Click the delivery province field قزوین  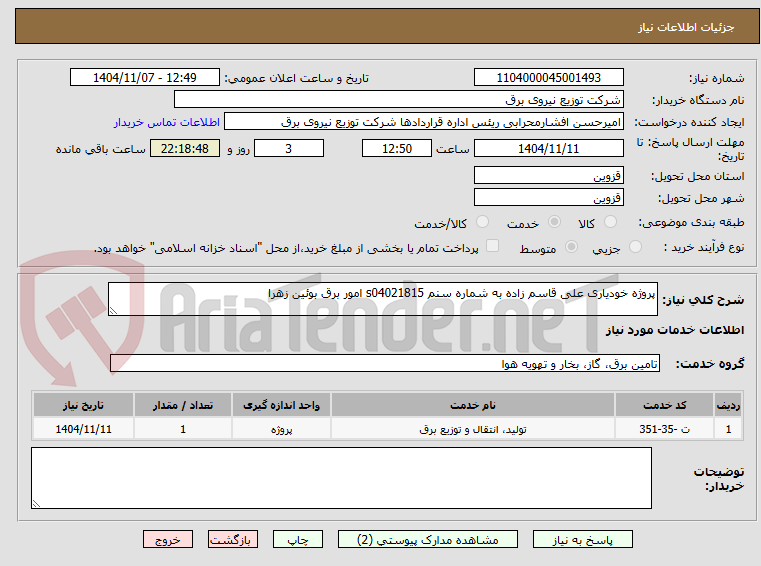coord(549,175)
